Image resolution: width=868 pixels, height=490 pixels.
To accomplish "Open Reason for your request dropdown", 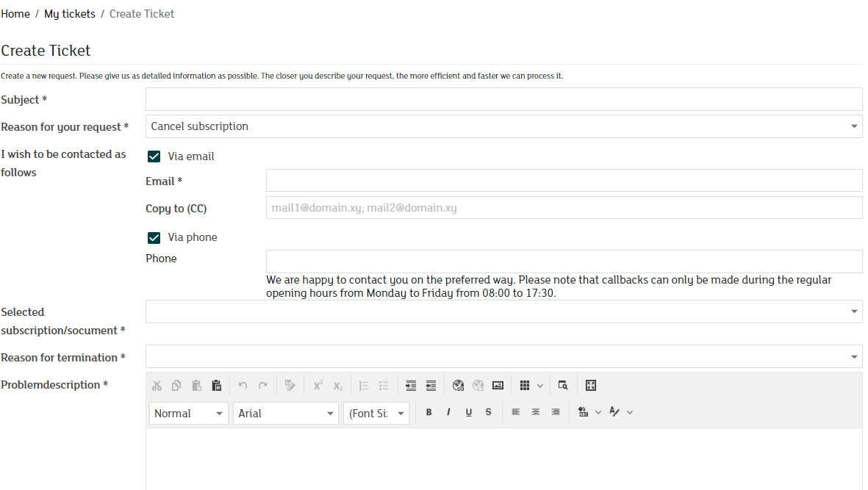I will [503, 126].
